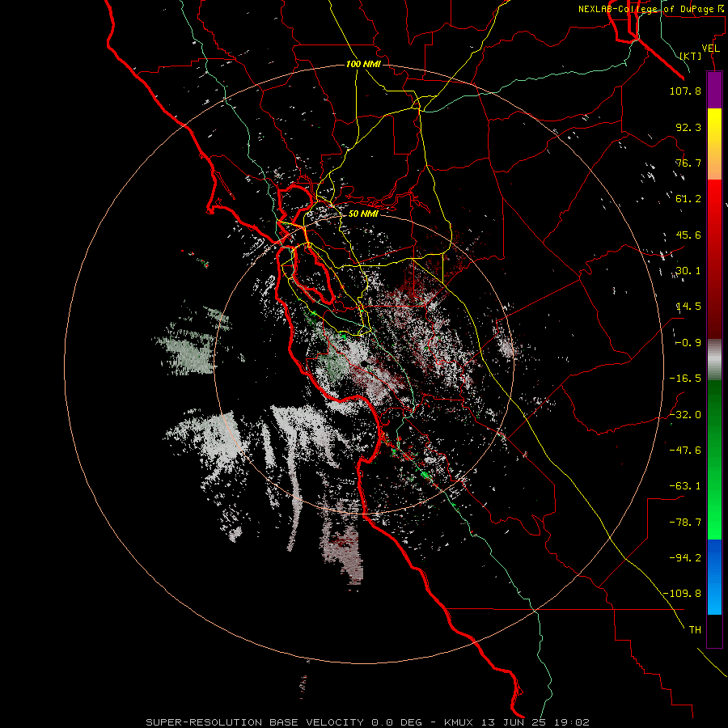Click the 92.3 velocity scale value
The image size is (728, 728).
click(x=688, y=127)
